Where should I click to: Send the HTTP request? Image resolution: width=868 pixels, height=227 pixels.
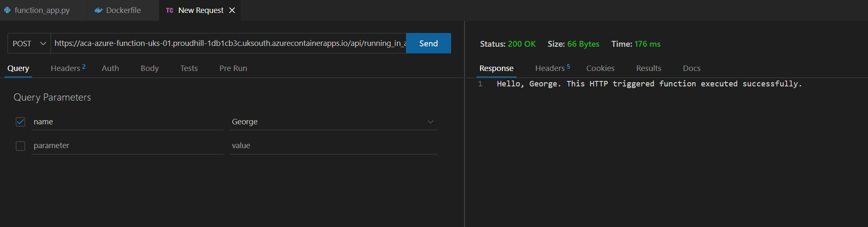click(x=428, y=43)
